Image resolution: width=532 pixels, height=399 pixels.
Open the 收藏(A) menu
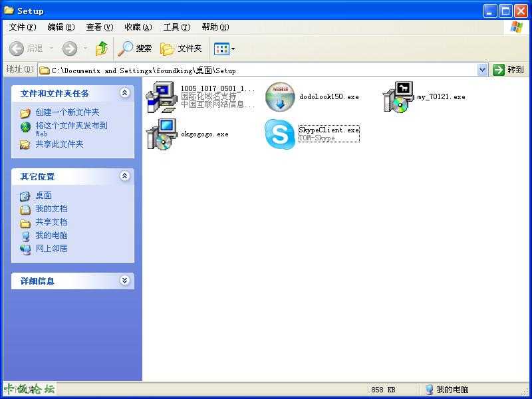coord(138,27)
